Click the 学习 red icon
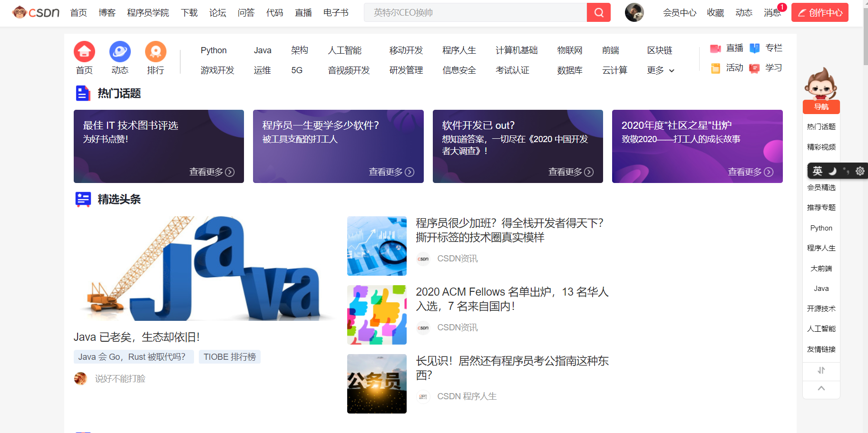The image size is (868, 433). point(754,68)
